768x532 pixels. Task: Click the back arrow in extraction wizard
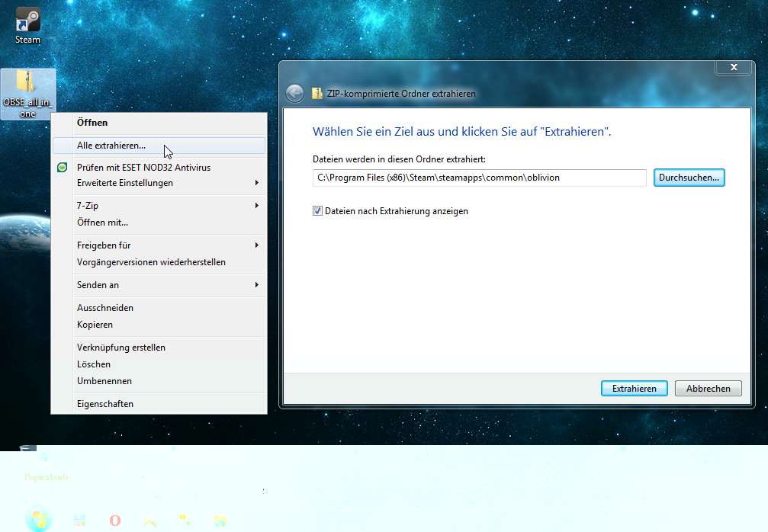click(x=294, y=94)
